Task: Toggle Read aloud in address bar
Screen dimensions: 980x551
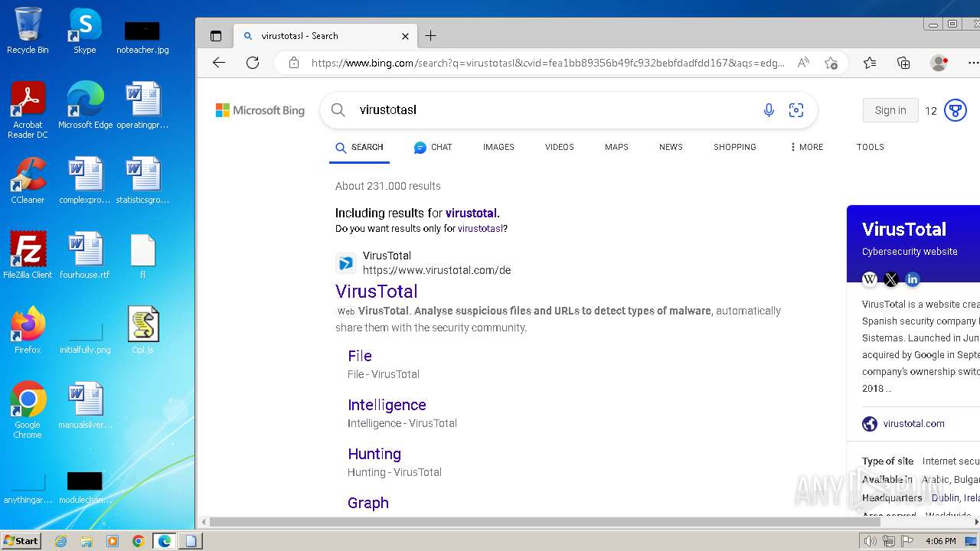Action: pyautogui.click(x=803, y=63)
